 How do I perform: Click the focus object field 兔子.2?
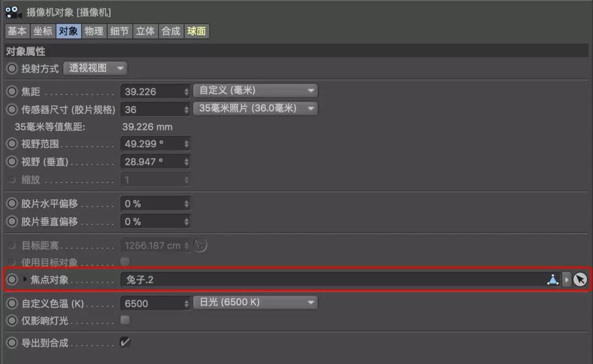333,279
